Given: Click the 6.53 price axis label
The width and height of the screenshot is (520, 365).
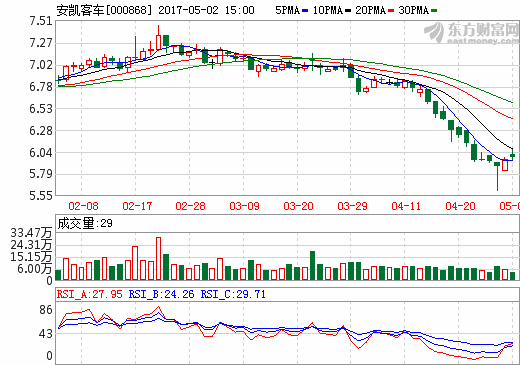Looking at the screenshot, I should [x=41, y=109].
